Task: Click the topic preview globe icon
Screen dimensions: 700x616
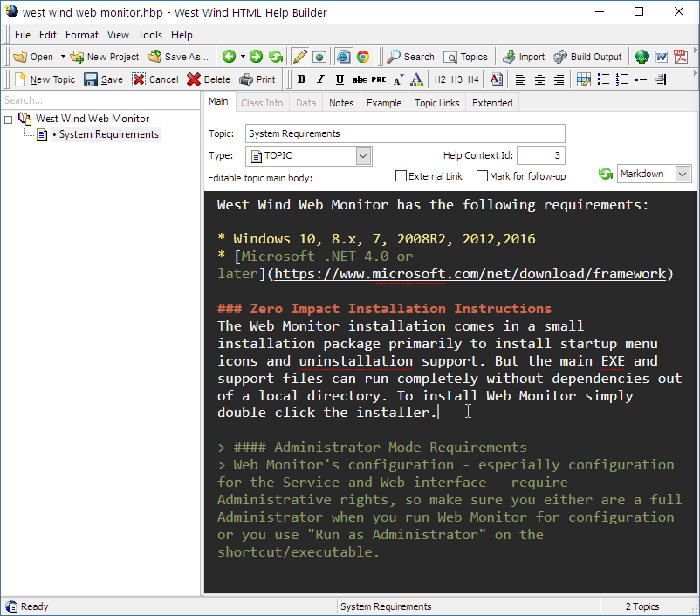Action: pos(319,57)
